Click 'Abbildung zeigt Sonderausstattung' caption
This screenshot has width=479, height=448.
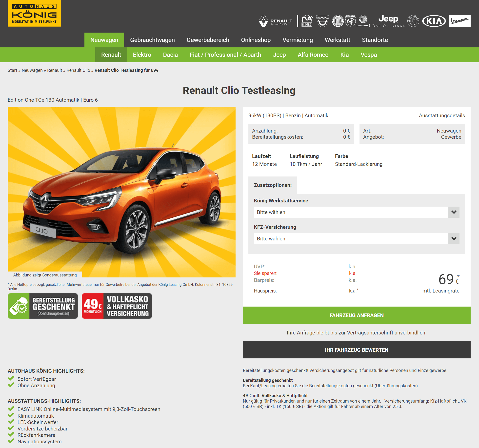pos(45,275)
